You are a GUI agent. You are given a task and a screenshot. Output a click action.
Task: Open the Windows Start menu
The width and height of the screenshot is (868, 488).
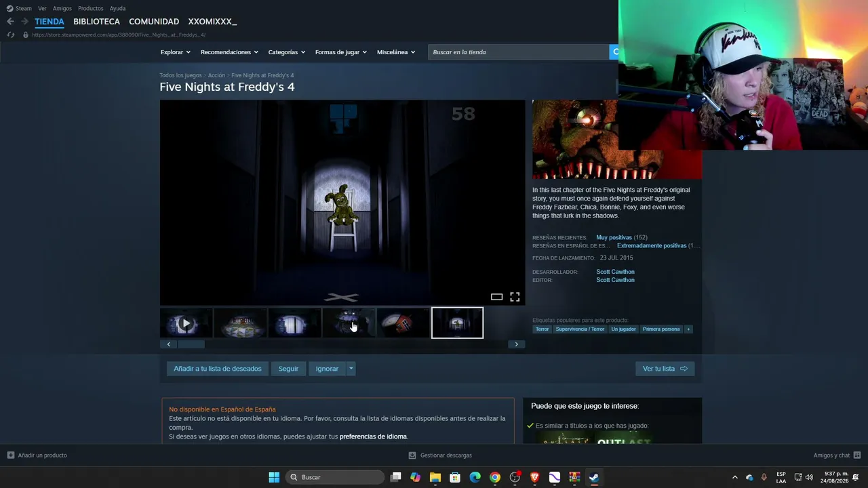(274, 477)
